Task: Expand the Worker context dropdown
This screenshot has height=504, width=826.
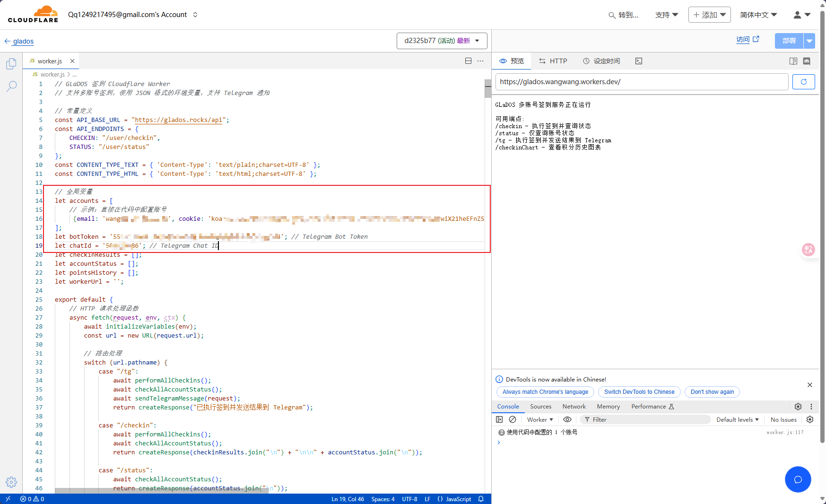Action: point(540,419)
